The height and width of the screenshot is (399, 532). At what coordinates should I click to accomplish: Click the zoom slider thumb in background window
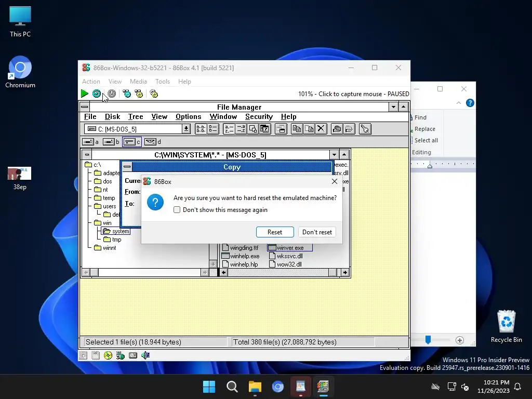(x=428, y=340)
